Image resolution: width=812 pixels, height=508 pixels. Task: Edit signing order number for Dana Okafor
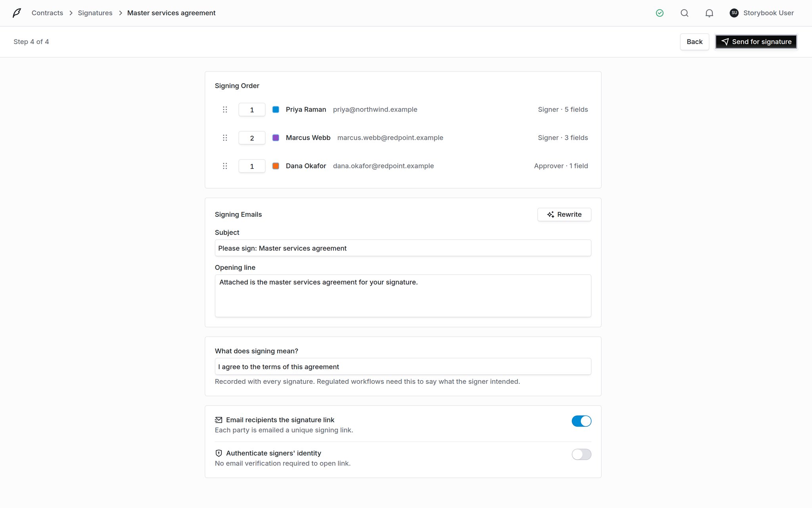point(252,166)
